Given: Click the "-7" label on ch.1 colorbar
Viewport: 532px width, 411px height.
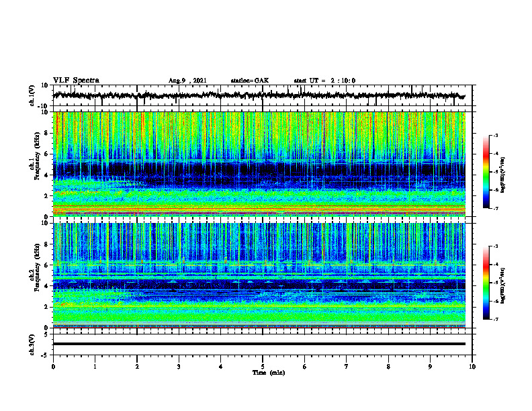Looking at the screenshot, I should 495,209.
